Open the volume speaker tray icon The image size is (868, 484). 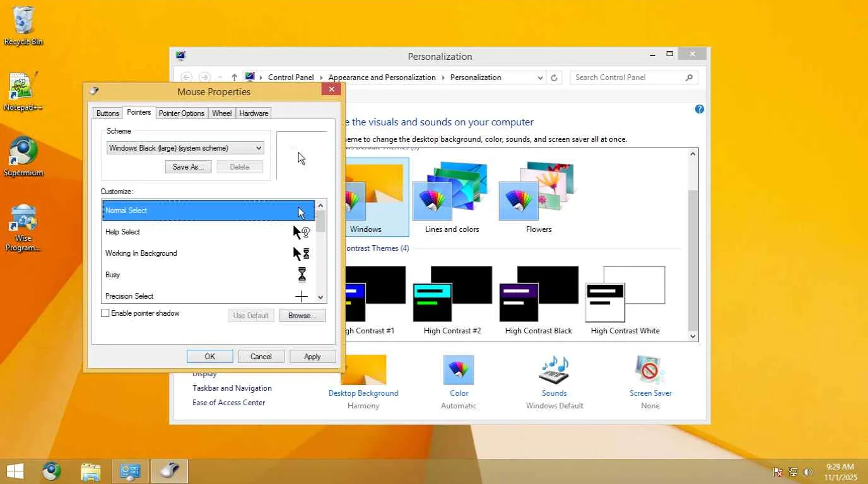click(x=808, y=471)
